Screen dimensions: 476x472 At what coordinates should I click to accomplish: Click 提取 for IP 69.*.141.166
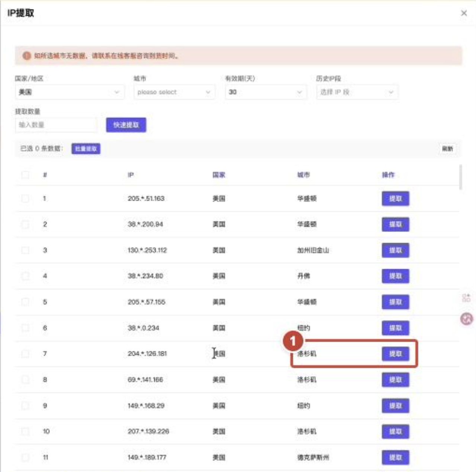395,380
